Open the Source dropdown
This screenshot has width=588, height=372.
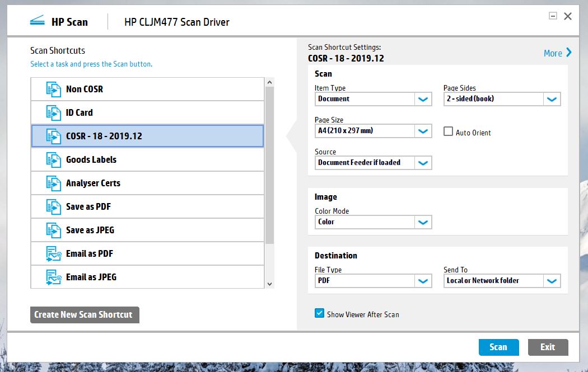tap(373, 163)
